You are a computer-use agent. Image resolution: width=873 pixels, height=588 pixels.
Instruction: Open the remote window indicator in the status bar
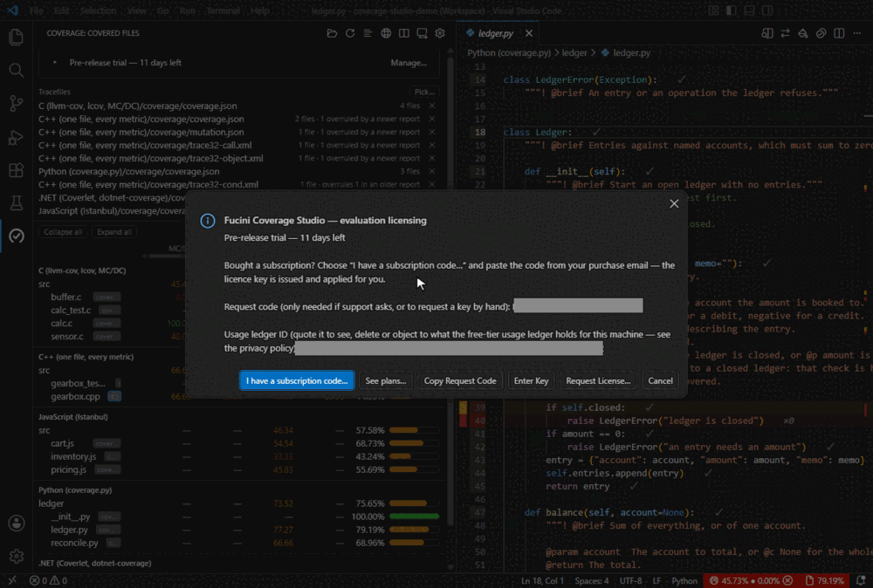12,580
